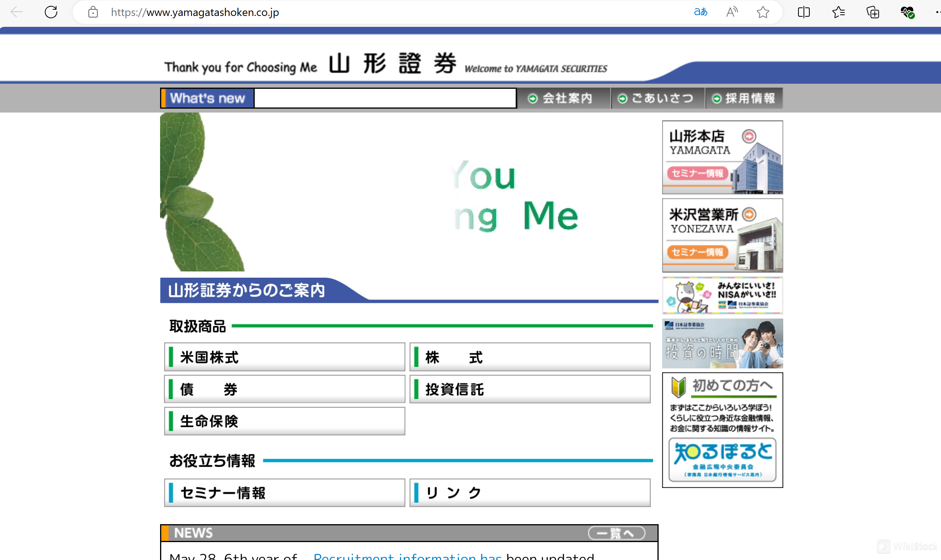The height and width of the screenshot is (560, 941).
Task: Open the 投資の時間 banner
Action: tap(722, 343)
